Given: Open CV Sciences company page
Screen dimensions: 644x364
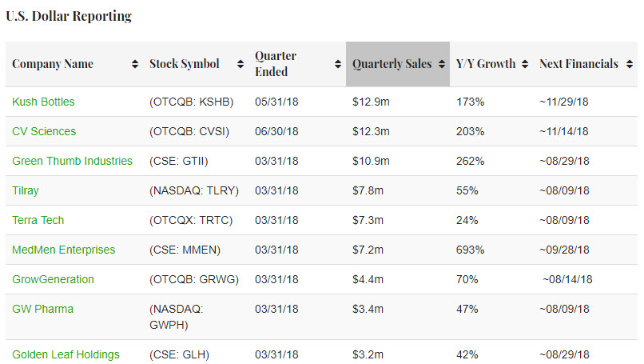Looking at the screenshot, I should (44, 131).
